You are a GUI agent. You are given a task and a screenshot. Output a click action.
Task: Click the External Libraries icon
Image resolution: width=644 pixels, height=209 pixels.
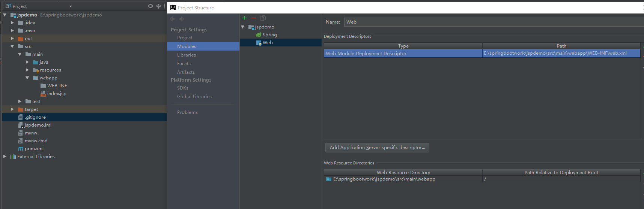(13, 157)
